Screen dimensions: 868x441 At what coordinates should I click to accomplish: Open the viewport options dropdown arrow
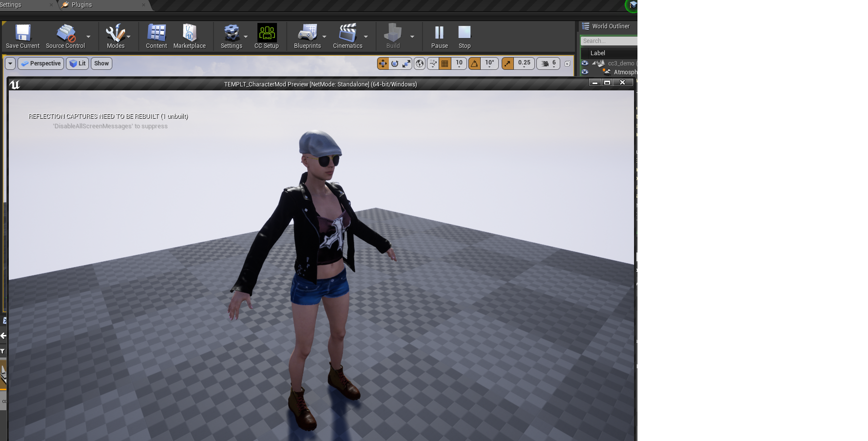pyautogui.click(x=10, y=63)
